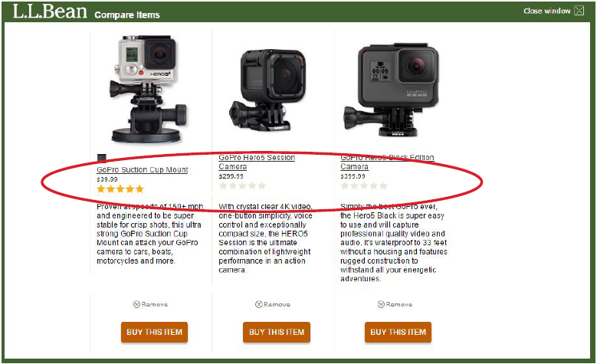Click the Hero5 Black camera product image
This screenshot has width=597, height=364.
tap(392, 90)
